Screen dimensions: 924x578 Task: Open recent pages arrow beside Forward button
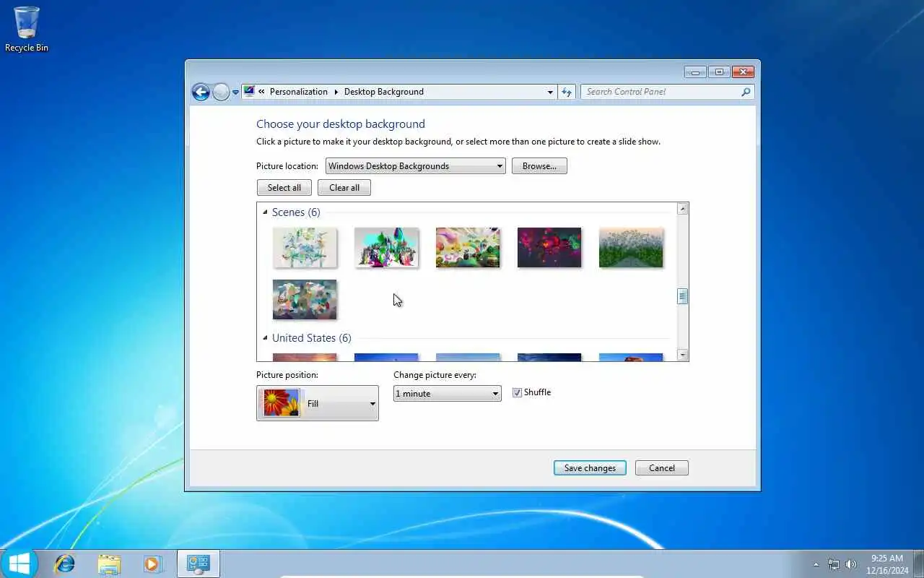click(235, 92)
